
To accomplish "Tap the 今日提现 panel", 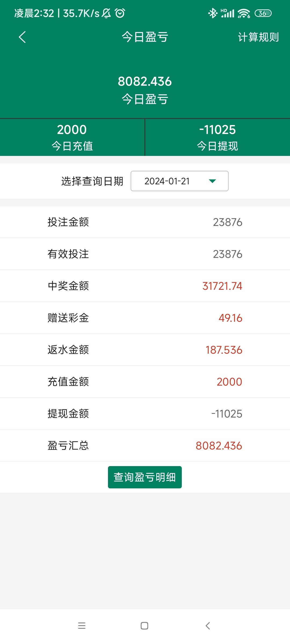I will pos(218,137).
